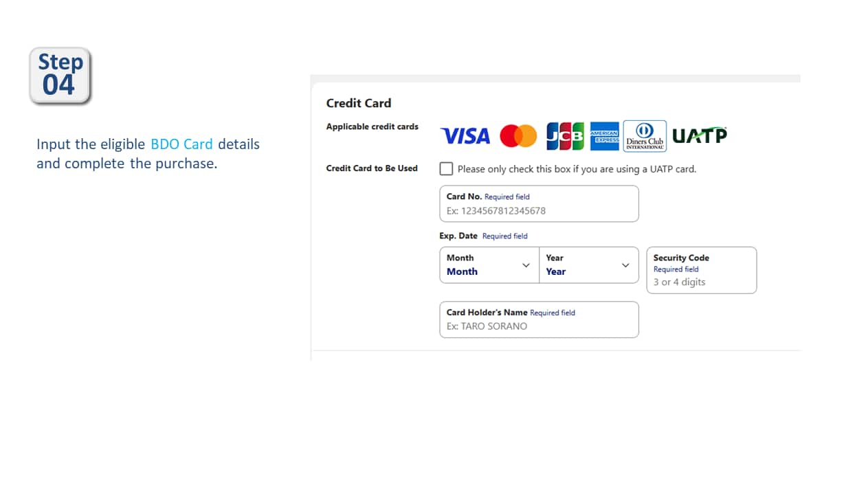
Task: Click the Applicable credit cards label
Action: point(372,126)
